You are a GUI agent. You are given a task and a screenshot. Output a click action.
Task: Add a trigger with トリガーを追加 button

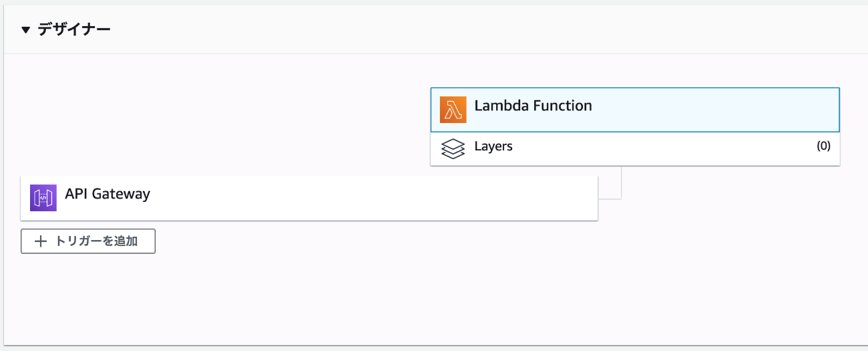[x=88, y=241]
